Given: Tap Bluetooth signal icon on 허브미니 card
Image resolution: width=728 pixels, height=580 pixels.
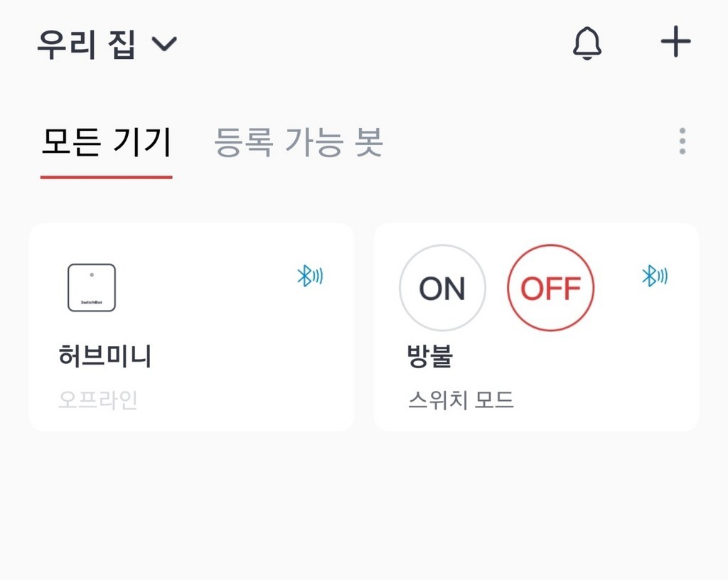Looking at the screenshot, I should pos(310,276).
